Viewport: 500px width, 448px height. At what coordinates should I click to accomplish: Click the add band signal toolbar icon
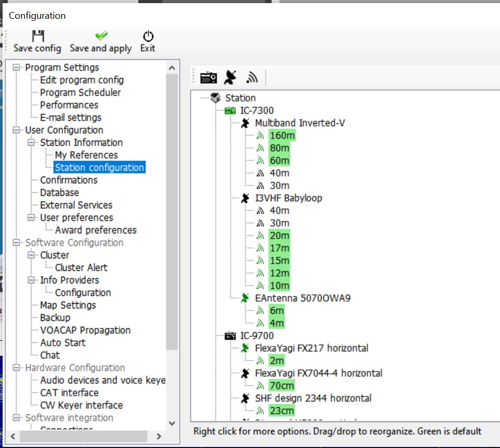coord(252,78)
